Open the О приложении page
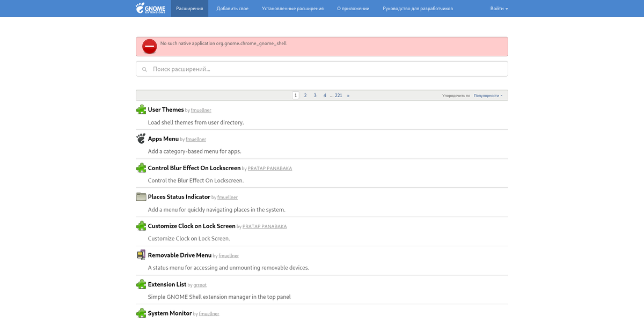This screenshot has width=644, height=323. pos(353,9)
